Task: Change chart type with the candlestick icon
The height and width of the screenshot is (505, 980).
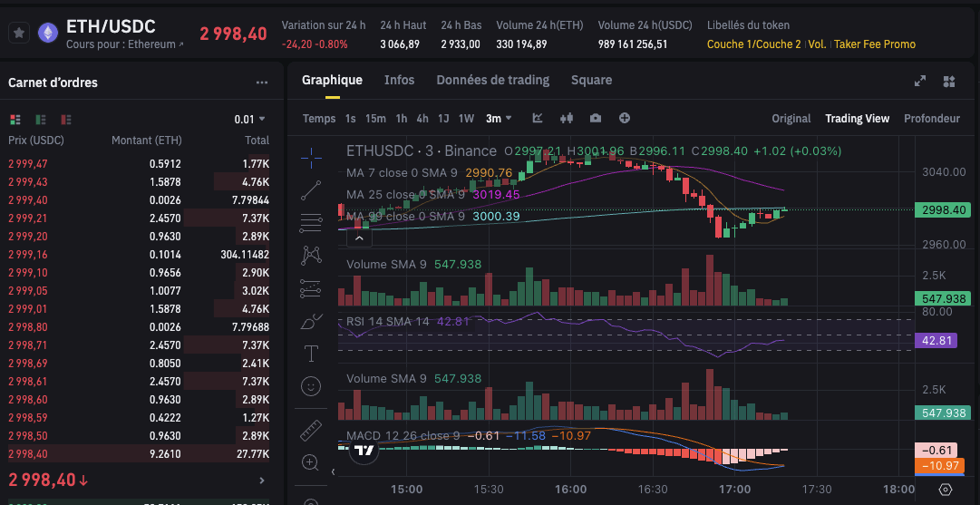Action: click(x=567, y=118)
